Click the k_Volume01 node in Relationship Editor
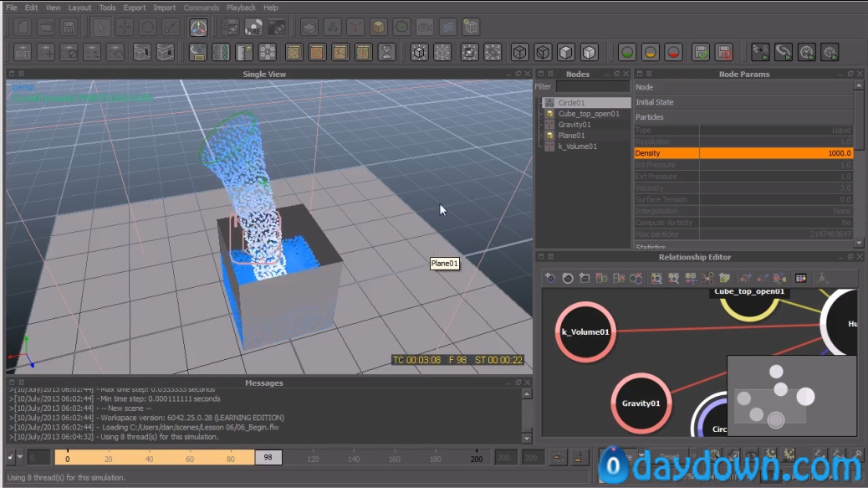Screen dimensions: 868x488 coord(585,331)
